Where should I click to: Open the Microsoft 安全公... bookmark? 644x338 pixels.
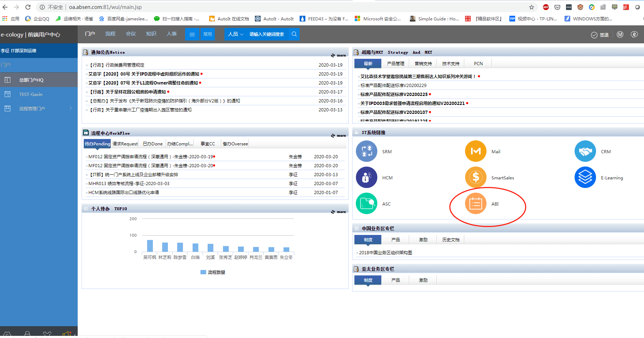click(378, 19)
